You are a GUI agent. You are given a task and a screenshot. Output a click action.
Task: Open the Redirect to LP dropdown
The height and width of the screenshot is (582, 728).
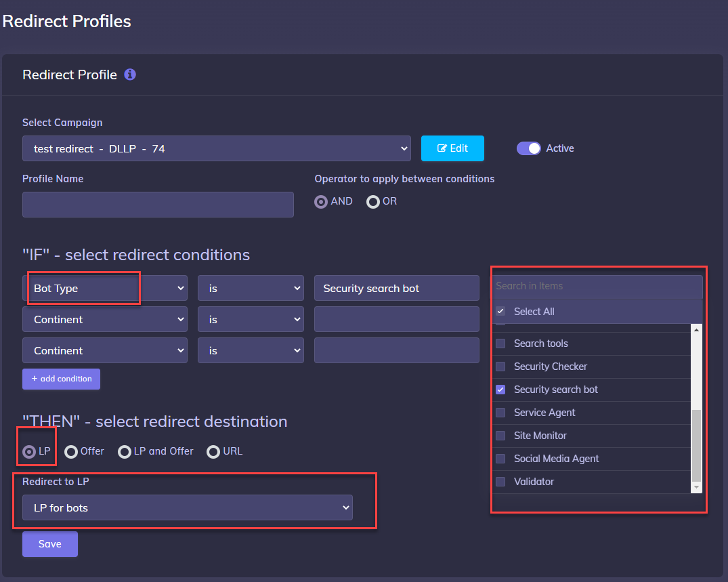[187, 507]
